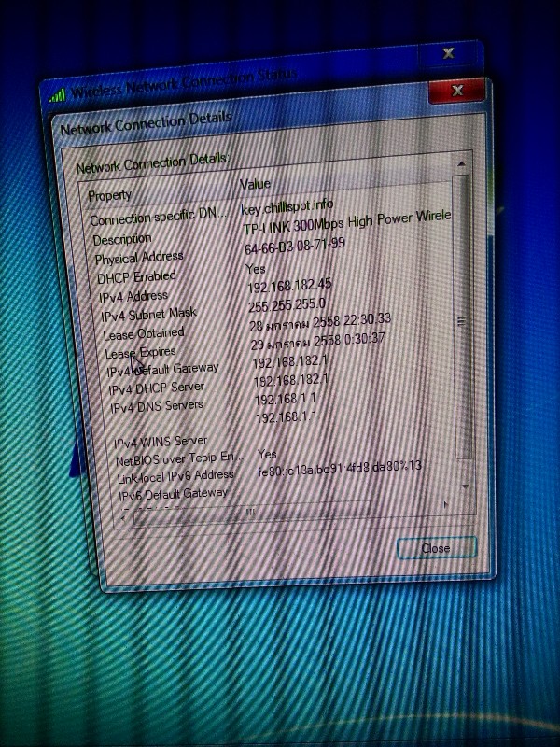The width and height of the screenshot is (560, 747).
Task: Select the Link-local IPv6 Address property
Action: [175, 476]
